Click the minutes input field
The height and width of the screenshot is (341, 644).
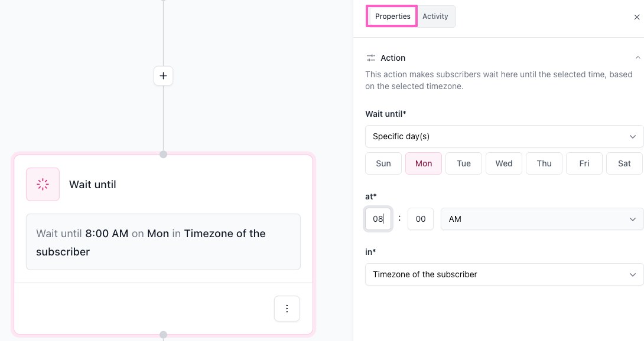pyautogui.click(x=421, y=219)
